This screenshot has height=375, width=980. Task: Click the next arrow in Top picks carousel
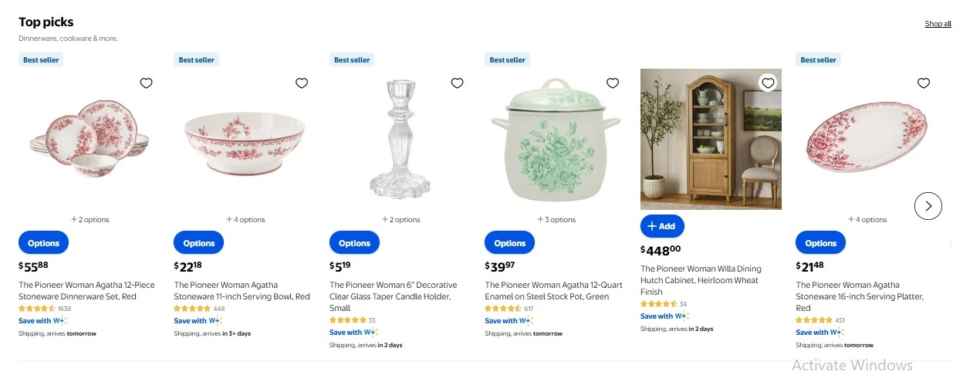pyautogui.click(x=928, y=206)
